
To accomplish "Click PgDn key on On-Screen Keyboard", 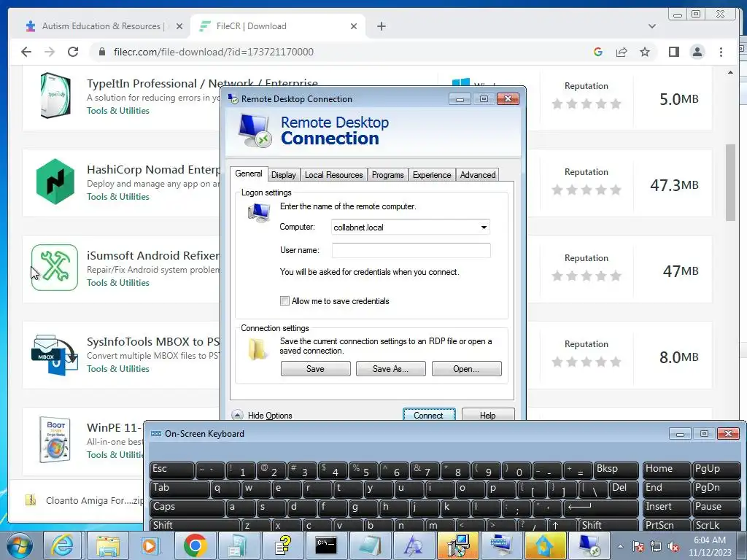I will click(x=716, y=489).
